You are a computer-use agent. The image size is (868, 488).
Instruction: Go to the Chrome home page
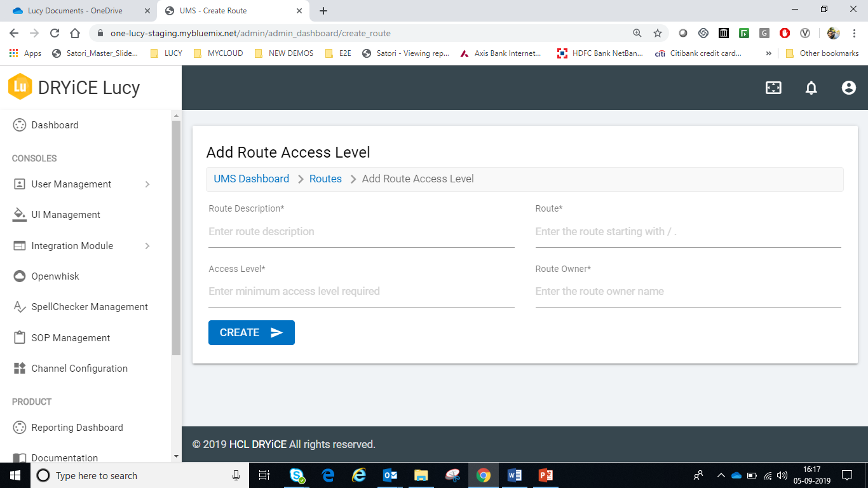tap(75, 33)
